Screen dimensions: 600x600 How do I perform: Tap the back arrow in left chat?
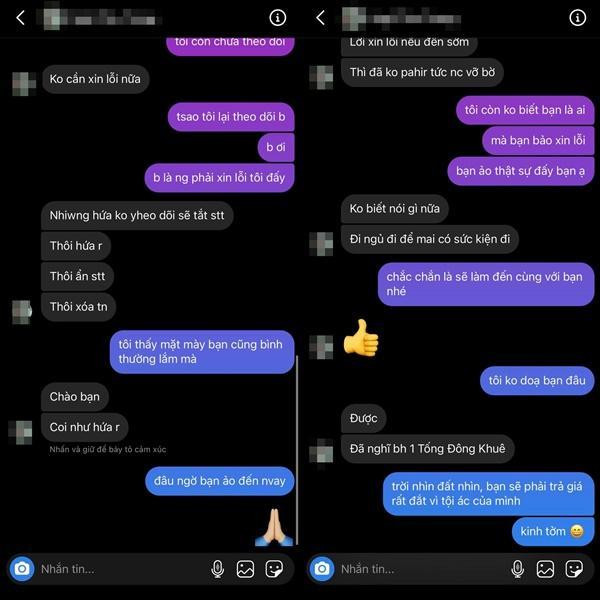[x=20, y=18]
